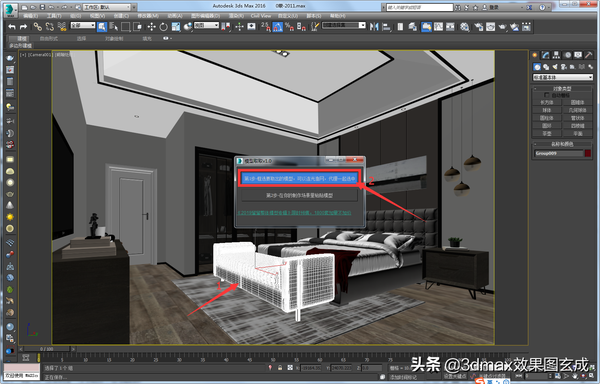Open the Civil View menu
The image size is (600, 384).
coord(261,16)
